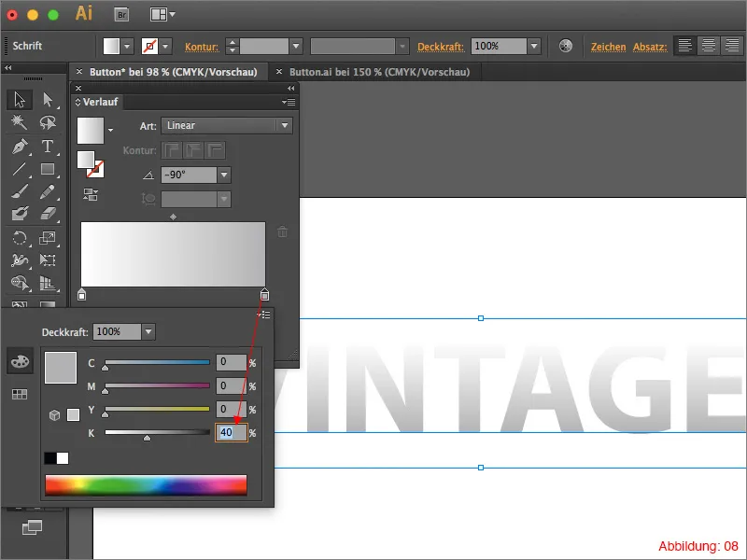Select the Direct Selection tool

click(48, 100)
